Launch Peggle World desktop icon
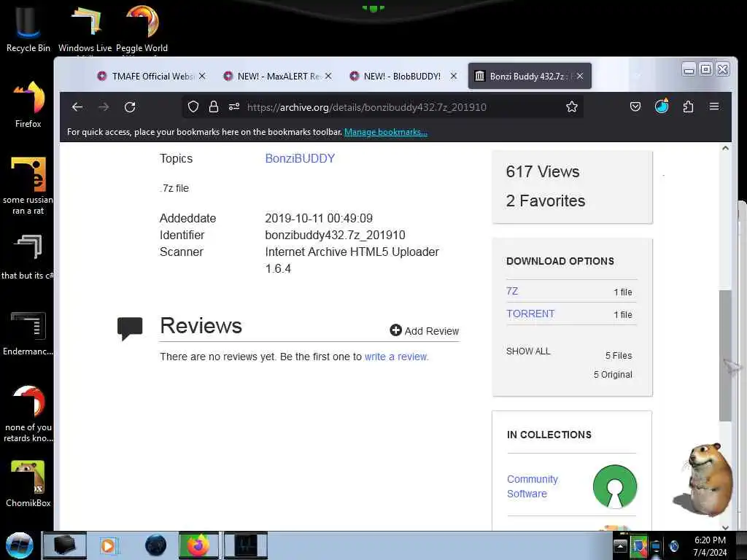 [x=142, y=28]
